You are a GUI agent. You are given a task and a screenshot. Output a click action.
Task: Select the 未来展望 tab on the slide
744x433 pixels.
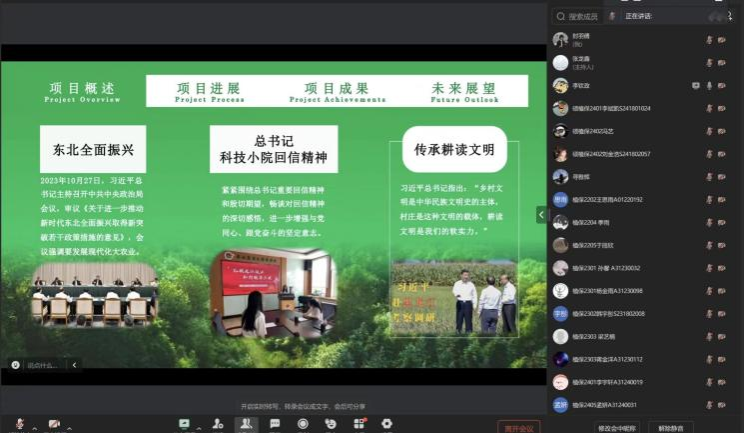click(x=464, y=91)
